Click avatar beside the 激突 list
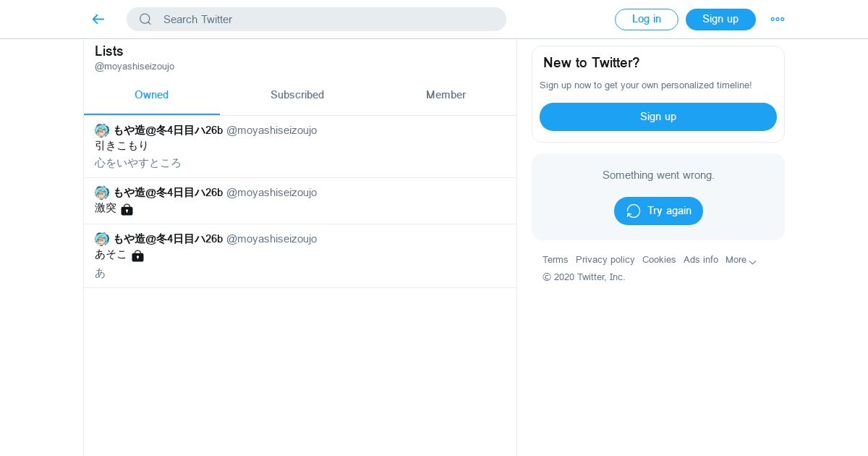Viewport: 868px width, 456px height. click(x=102, y=193)
